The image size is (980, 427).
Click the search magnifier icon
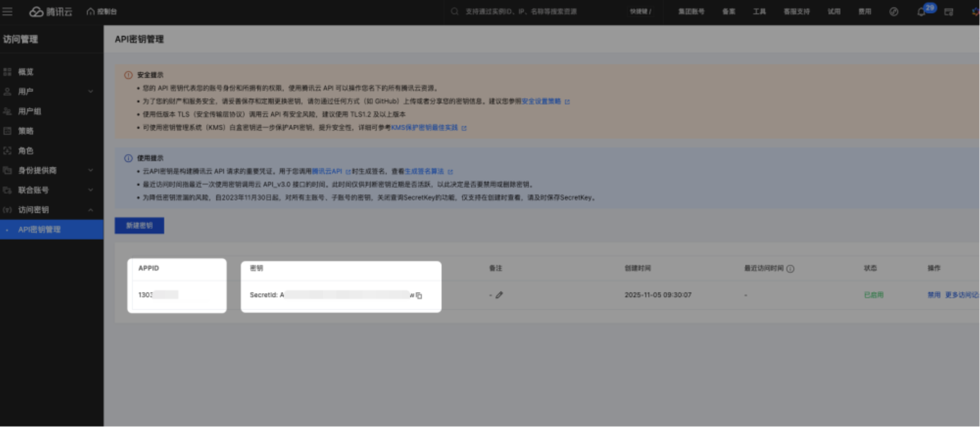pyautogui.click(x=455, y=11)
